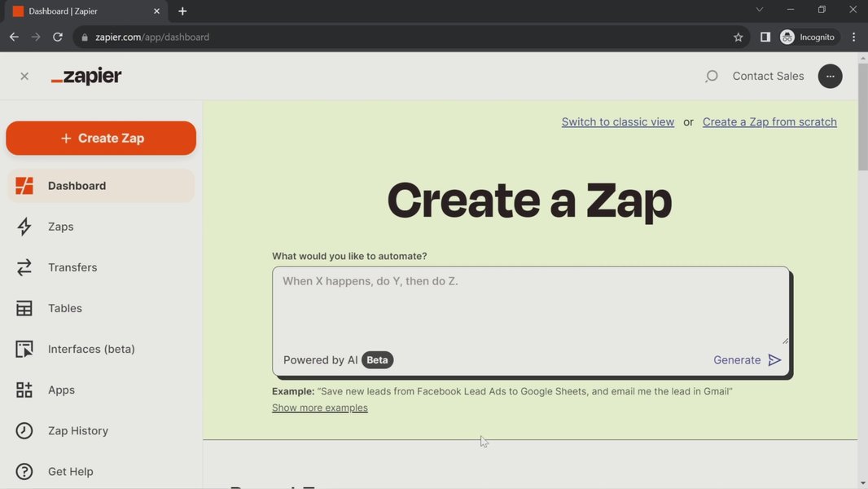The width and height of the screenshot is (868, 489).
Task: Collapse the sidebar with the X icon
Action: click(24, 76)
